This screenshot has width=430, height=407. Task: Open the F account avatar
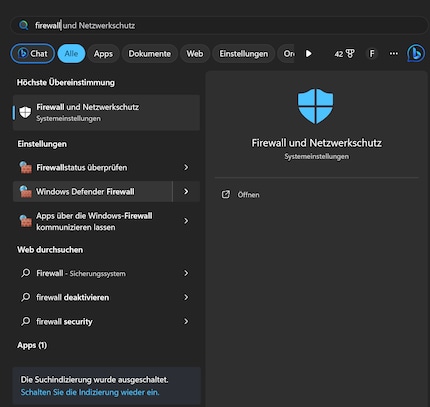coord(372,53)
